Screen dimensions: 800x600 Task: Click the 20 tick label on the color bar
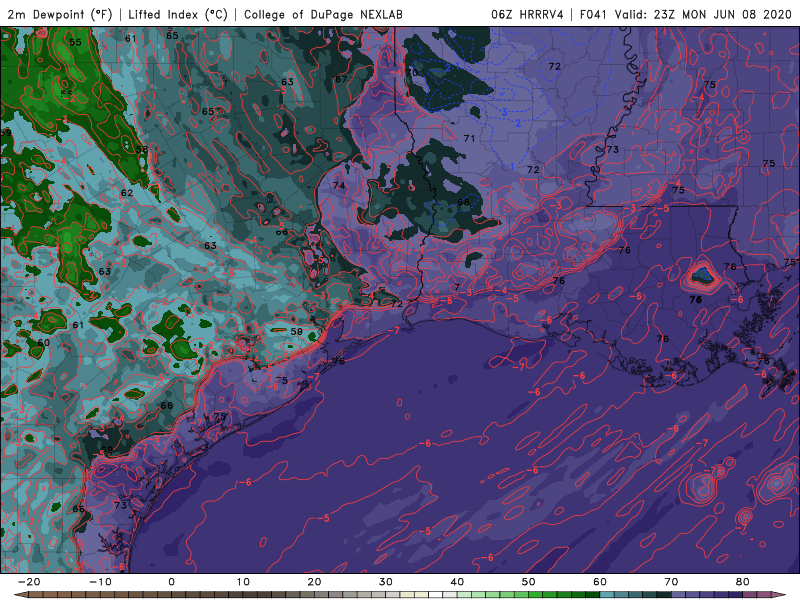pos(314,582)
